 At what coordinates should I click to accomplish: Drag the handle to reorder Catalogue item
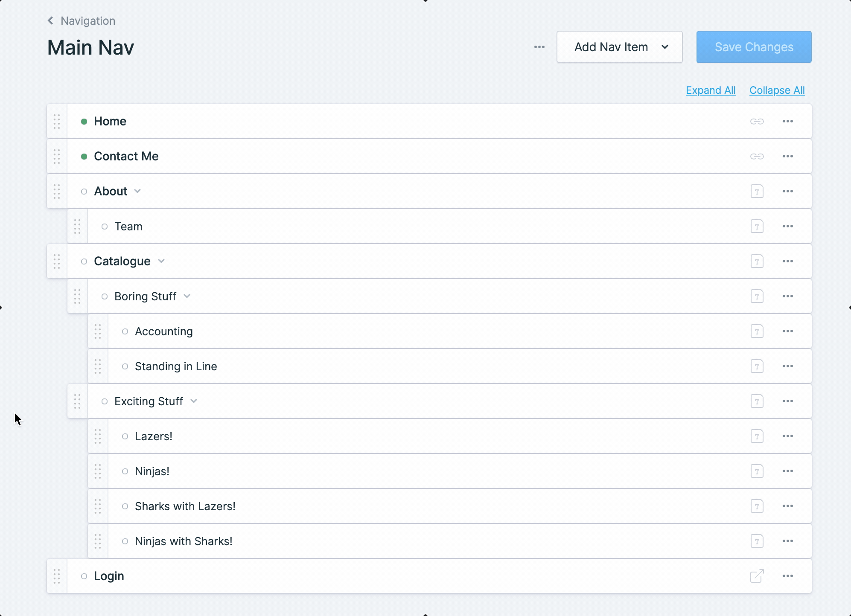pyautogui.click(x=57, y=261)
